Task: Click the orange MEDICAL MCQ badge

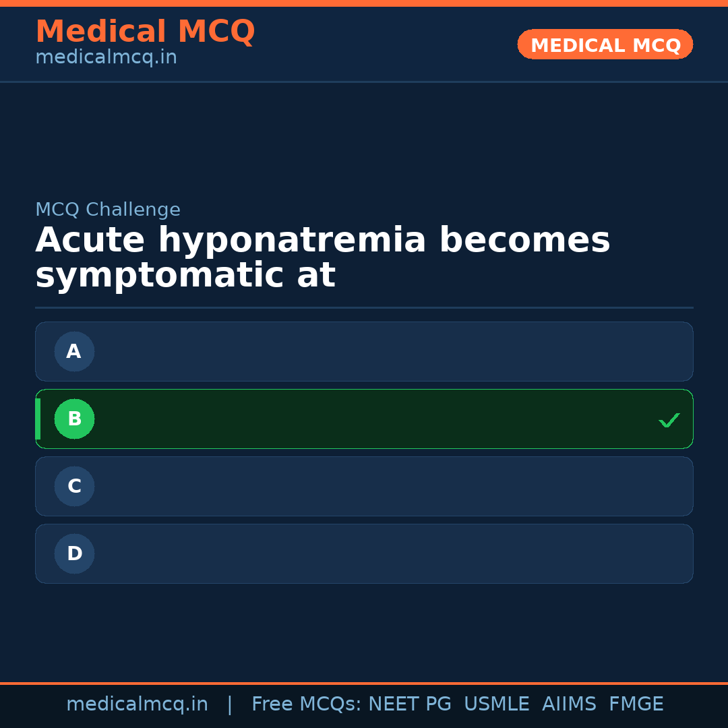Action: (x=605, y=44)
